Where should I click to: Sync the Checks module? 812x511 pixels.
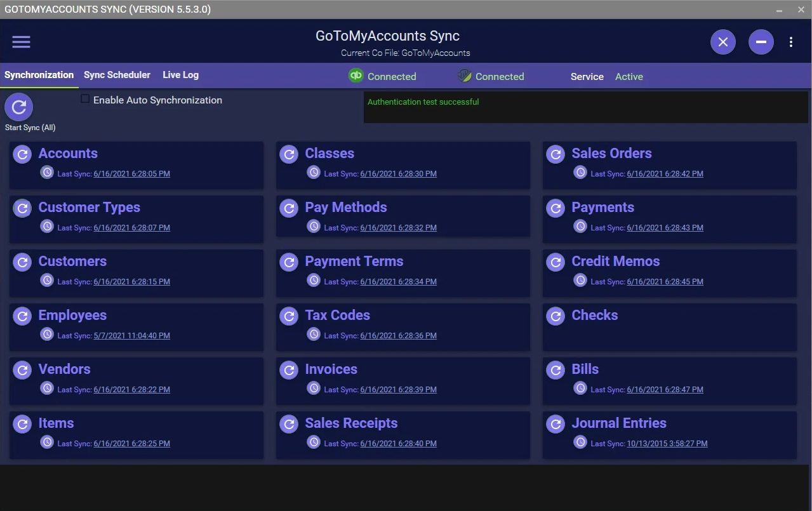coord(556,316)
